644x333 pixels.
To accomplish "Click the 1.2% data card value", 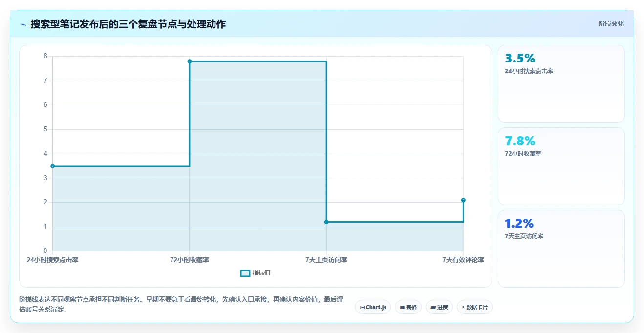I will click(x=519, y=223).
